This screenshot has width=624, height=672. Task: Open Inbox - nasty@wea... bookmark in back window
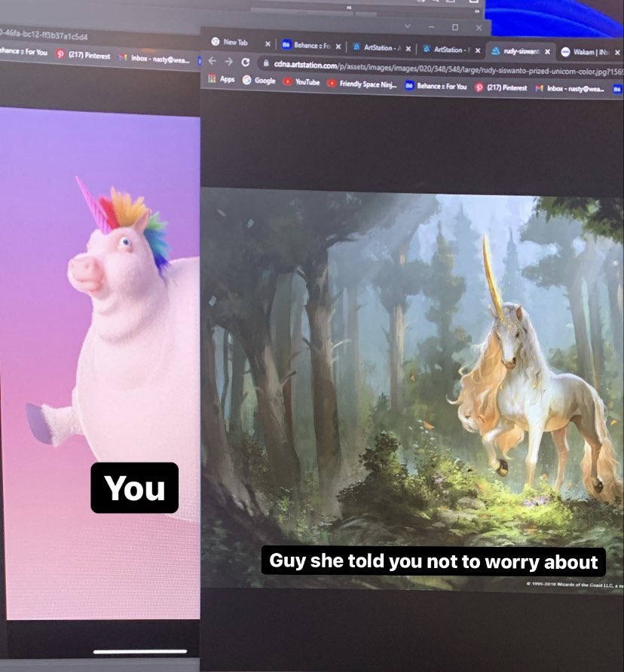tap(154, 59)
